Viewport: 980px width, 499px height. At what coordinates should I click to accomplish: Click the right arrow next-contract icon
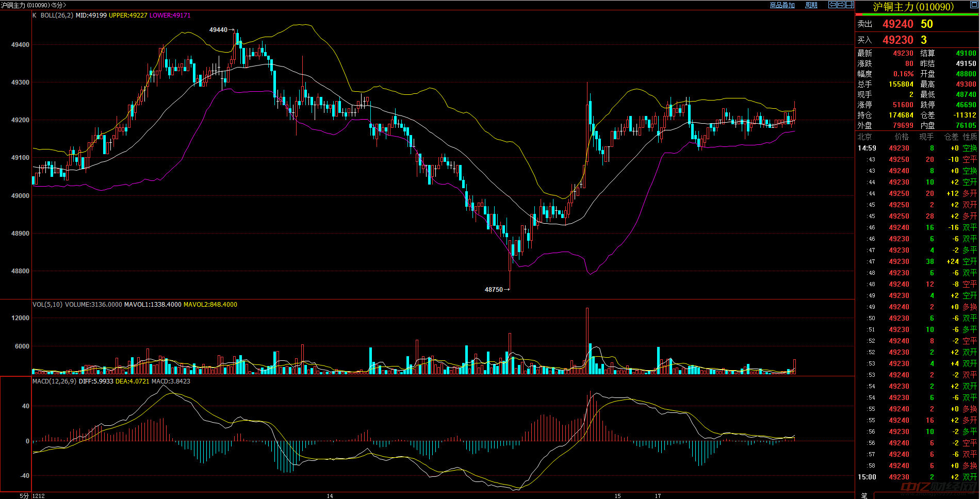(x=841, y=5)
